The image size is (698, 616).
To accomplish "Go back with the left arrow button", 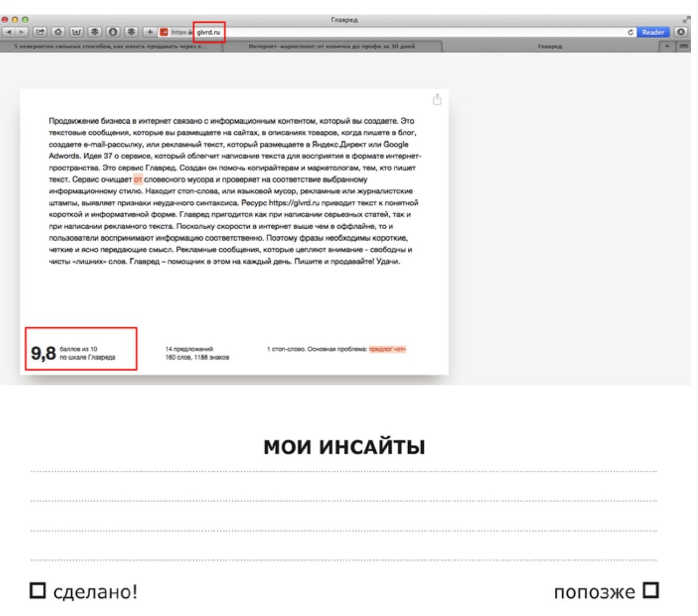I will pyautogui.click(x=9, y=32).
